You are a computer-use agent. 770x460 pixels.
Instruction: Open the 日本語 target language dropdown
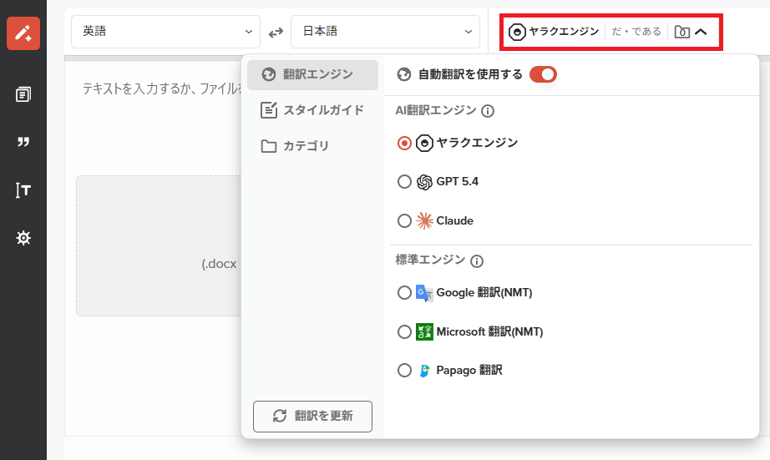click(385, 32)
